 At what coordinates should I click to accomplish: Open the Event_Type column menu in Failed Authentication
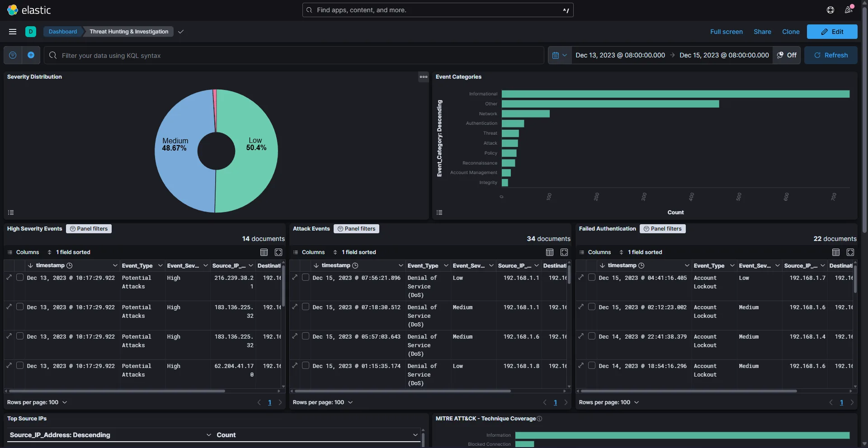pos(732,265)
